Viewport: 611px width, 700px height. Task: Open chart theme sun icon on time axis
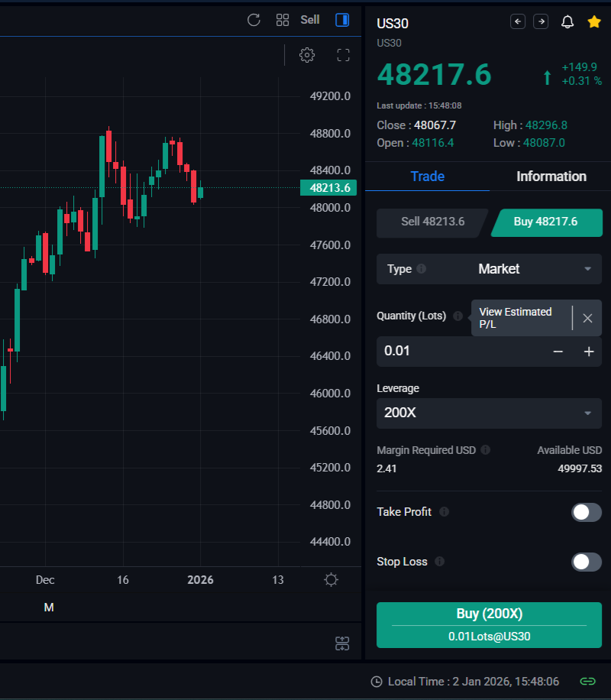tap(331, 579)
